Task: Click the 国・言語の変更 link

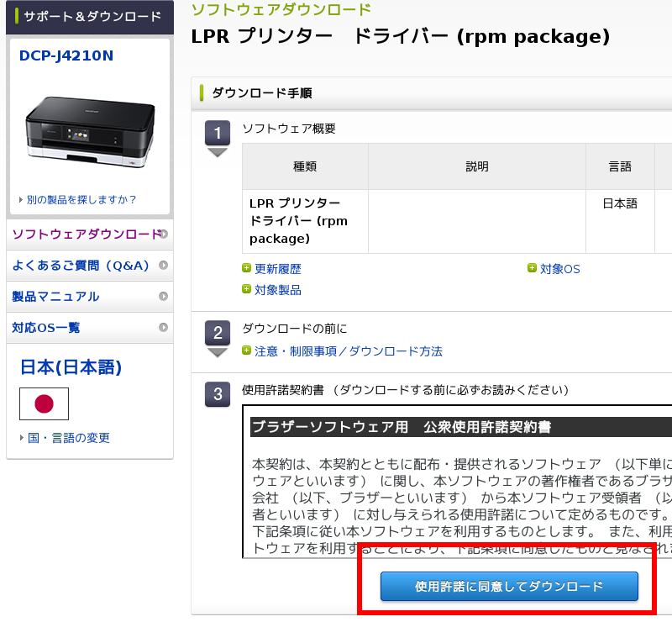Action: (68, 438)
